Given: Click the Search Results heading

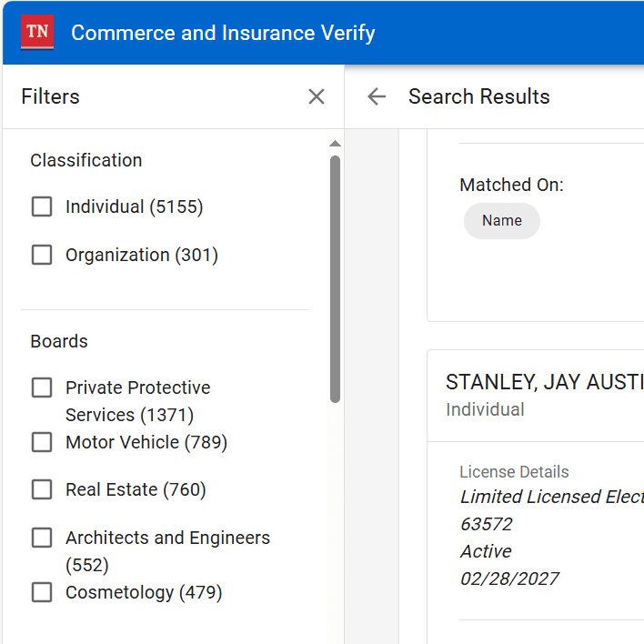Looking at the screenshot, I should coord(478,96).
